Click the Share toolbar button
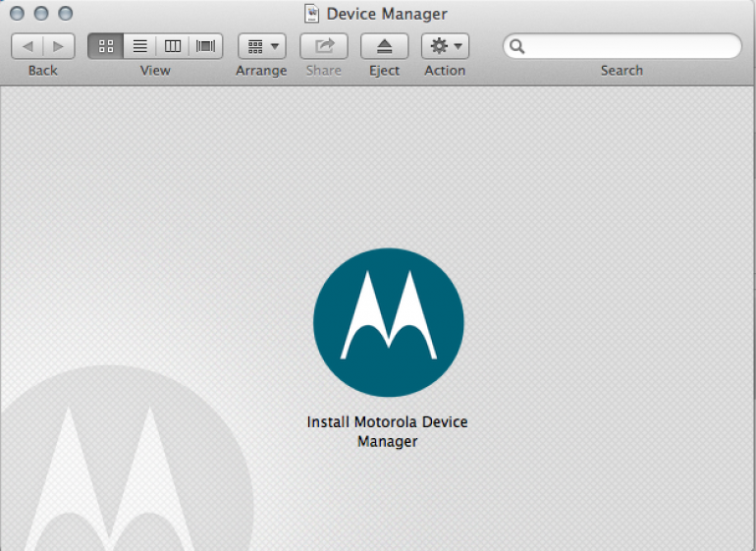 coord(324,46)
